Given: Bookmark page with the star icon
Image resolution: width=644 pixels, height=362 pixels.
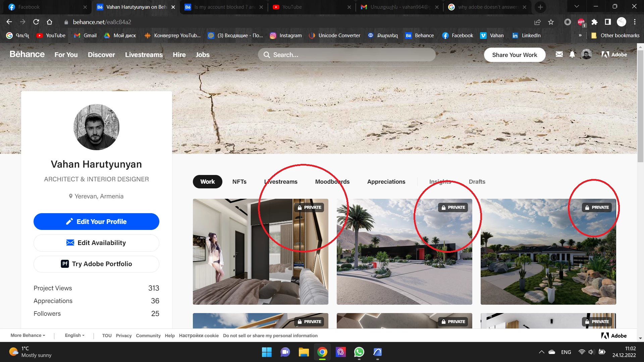Looking at the screenshot, I should click(x=551, y=22).
